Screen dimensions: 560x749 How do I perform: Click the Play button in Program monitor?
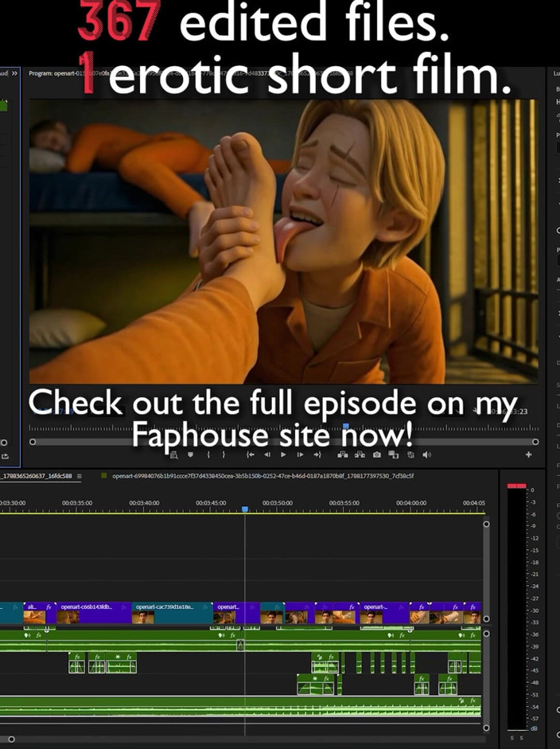tap(284, 454)
